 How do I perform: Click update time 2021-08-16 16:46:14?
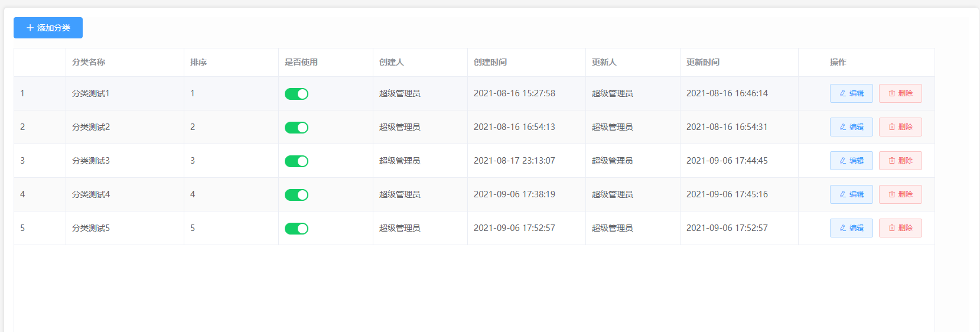coord(727,93)
